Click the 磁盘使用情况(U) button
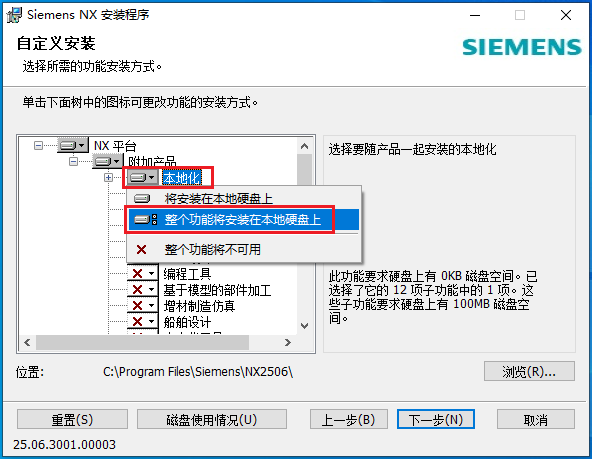592x459 pixels. click(x=212, y=419)
